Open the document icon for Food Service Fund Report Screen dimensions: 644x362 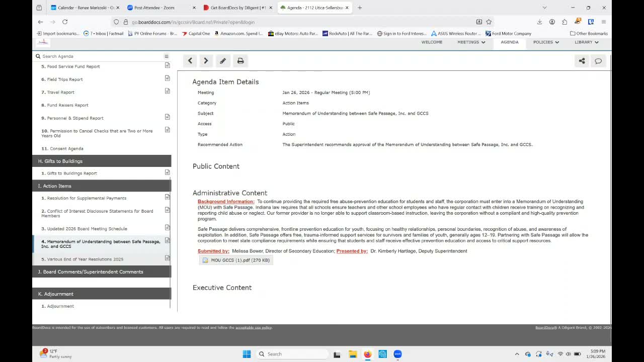pos(168,65)
